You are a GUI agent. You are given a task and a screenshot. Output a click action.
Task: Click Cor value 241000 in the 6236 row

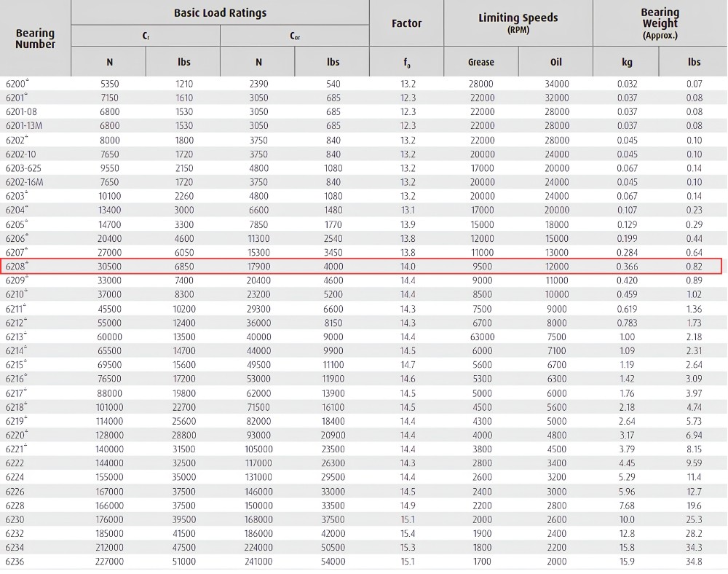(258, 562)
